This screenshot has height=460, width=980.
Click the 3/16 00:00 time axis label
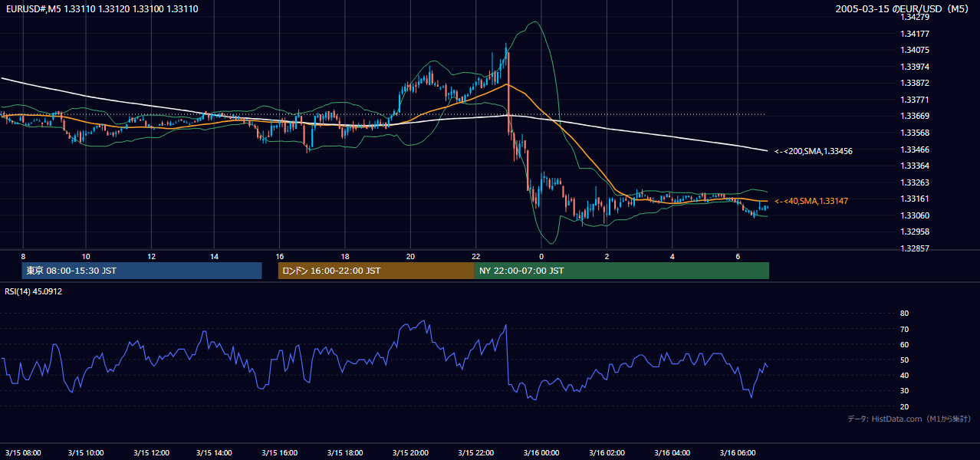pos(542,452)
